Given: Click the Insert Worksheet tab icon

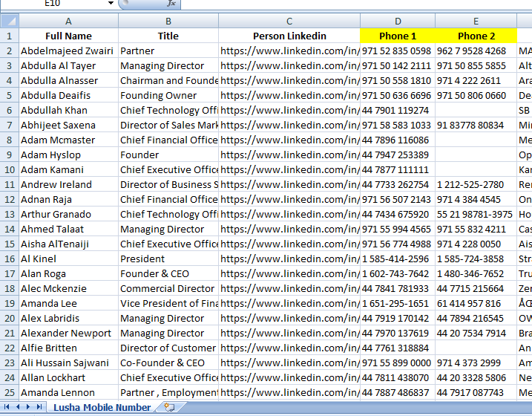Looking at the screenshot, I should point(170,407).
